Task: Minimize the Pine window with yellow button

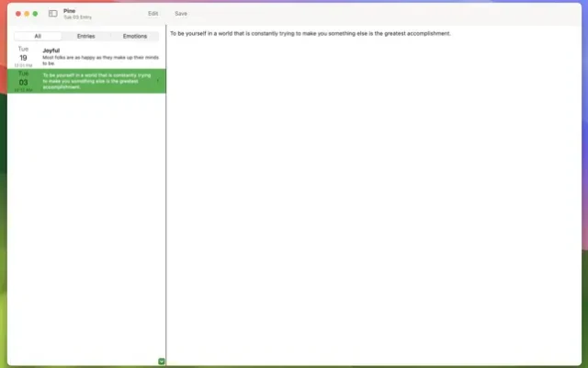Action: click(x=26, y=14)
